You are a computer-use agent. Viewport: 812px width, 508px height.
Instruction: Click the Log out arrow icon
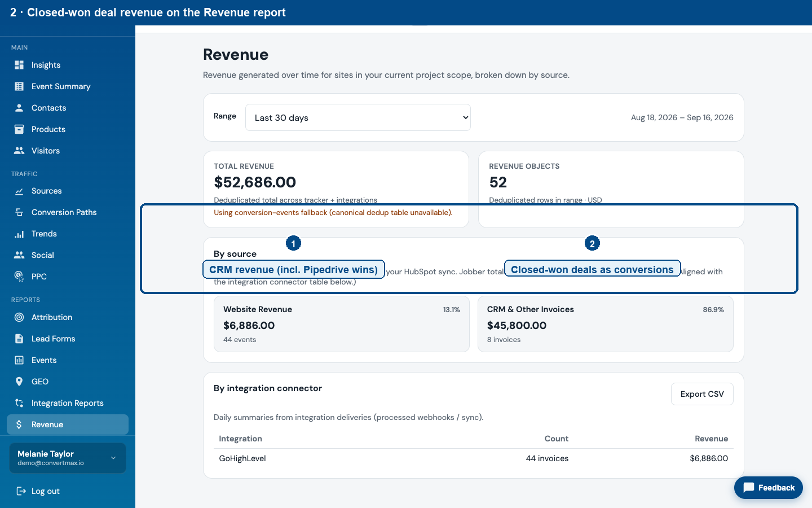pos(21,491)
